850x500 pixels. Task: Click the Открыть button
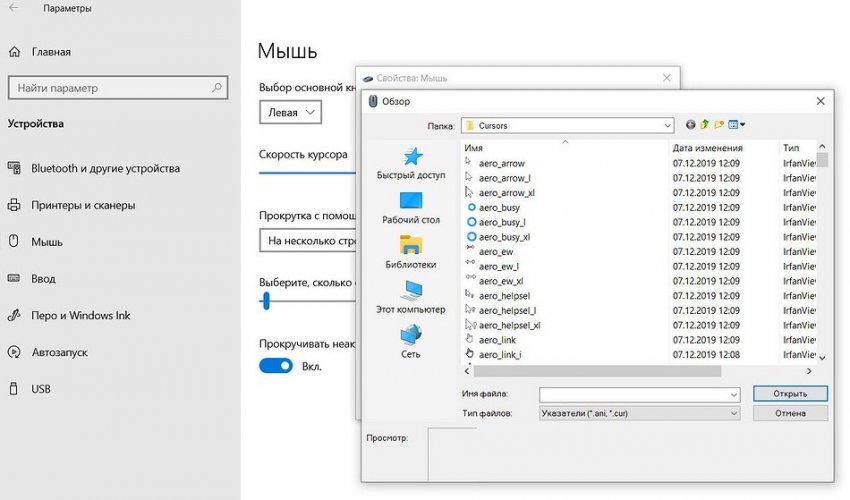(x=790, y=394)
